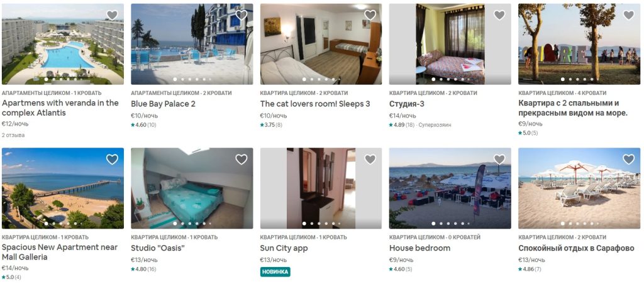This screenshot has width=644, height=284.
Task: Toggle wishlist heart on Mall Galleria apartment
Action: [x=112, y=159]
